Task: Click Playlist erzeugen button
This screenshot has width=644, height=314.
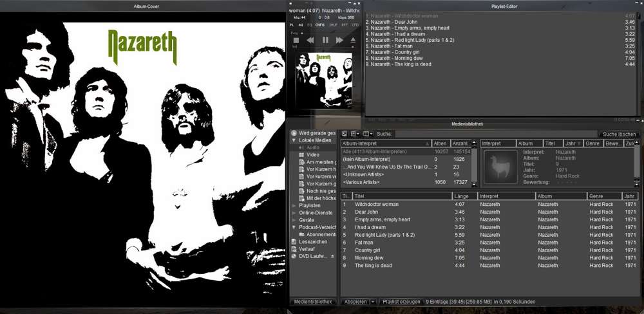Action: click(401, 301)
